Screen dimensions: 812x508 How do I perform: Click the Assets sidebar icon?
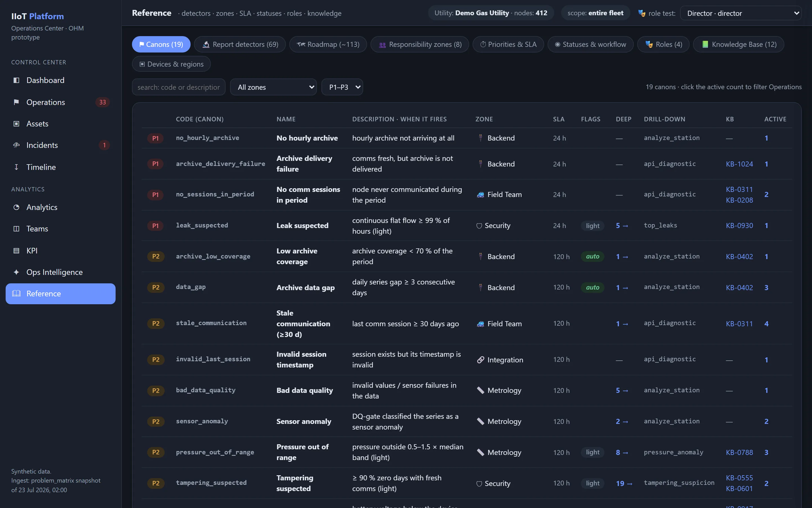point(16,124)
